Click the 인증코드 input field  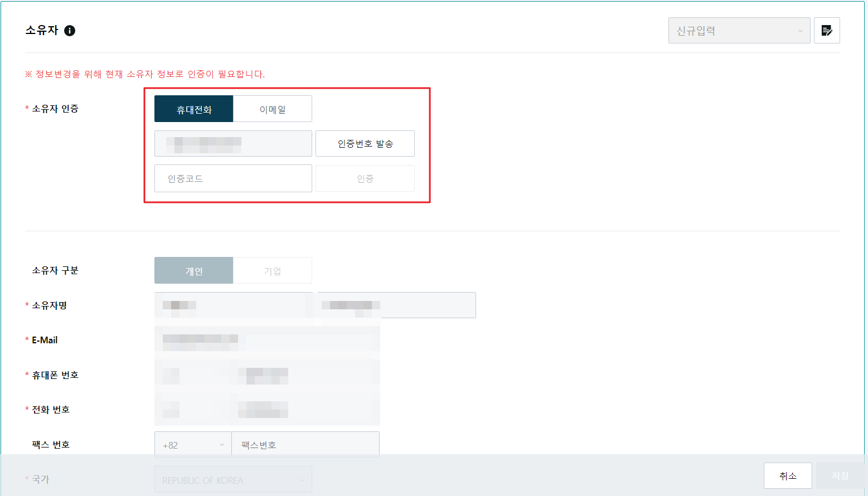233,178
